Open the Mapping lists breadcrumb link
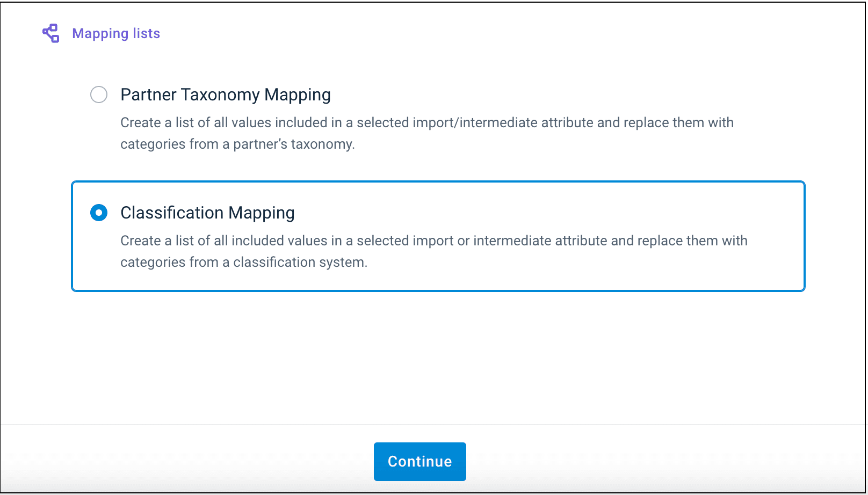Image resolution: width=868 pixels, height=495 pixels. point(116,33)
